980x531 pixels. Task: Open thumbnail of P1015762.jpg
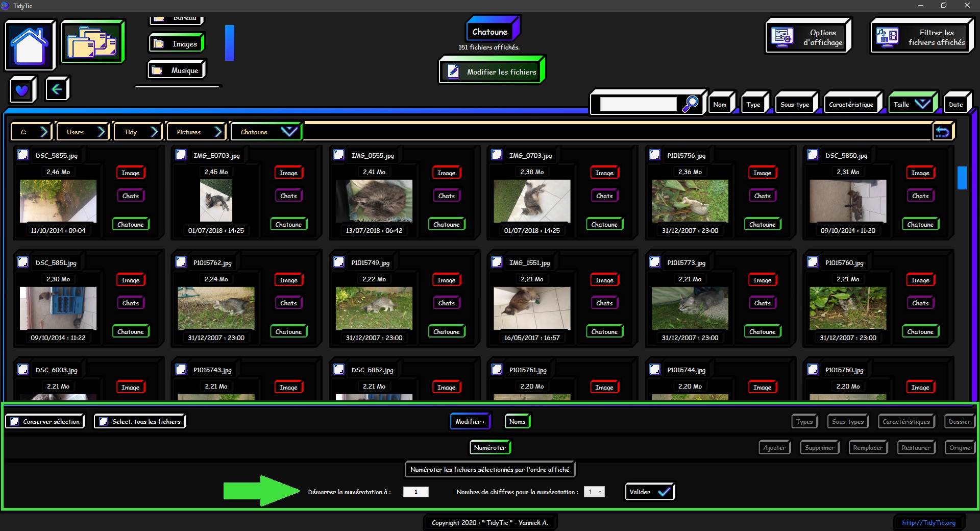point(216,308)
